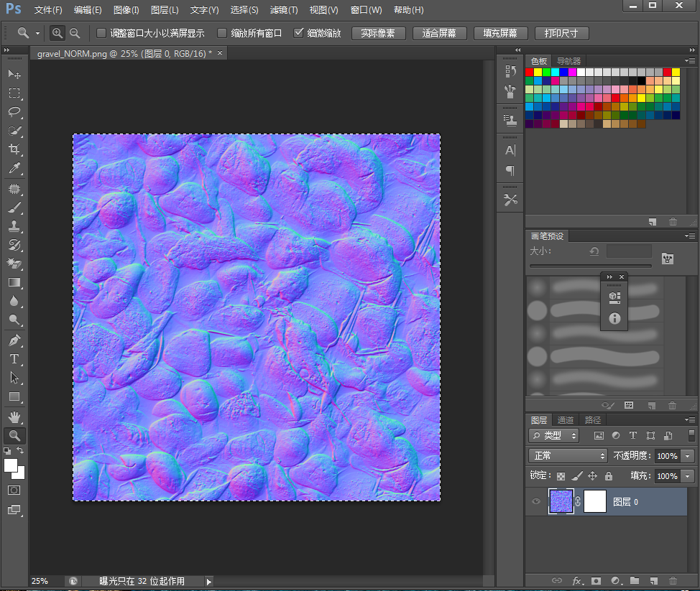Click the brush size slider
700x591 pixels.
click(590, 266)
